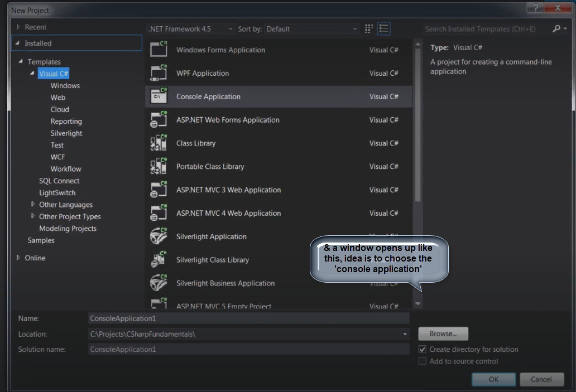Click the template list scroll-up arrow
Viewport: 576px width, 392px height.
tap(417, 44)
